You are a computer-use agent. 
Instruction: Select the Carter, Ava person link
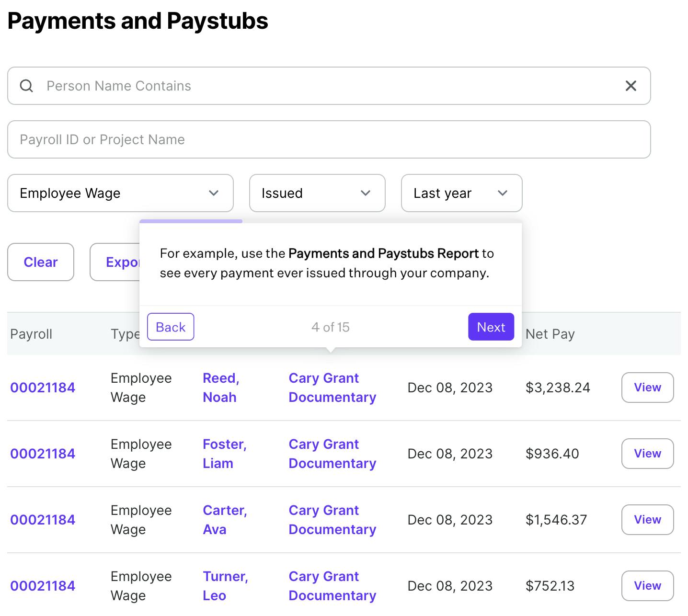[x=224, y=520]
